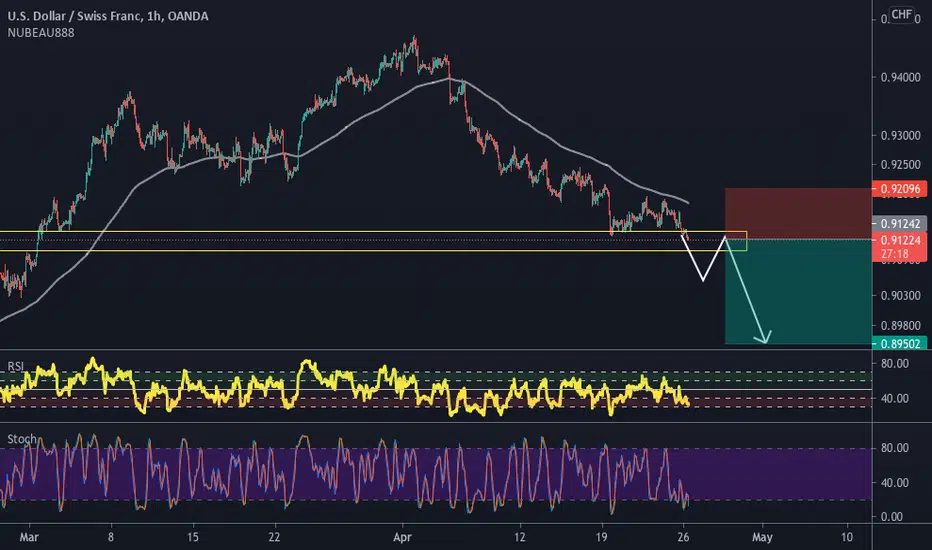The width and height of the screenshot is (932, 550).
Task: Click the 12 date label on time axis
Action: [x=520, y=538]
